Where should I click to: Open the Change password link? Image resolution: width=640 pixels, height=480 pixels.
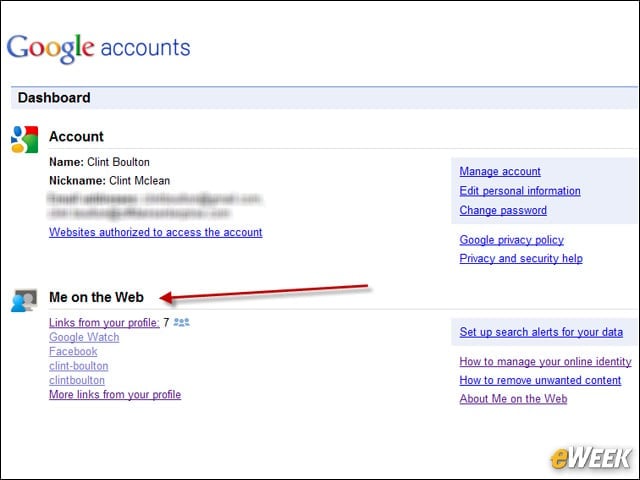(x=503, y=210)
